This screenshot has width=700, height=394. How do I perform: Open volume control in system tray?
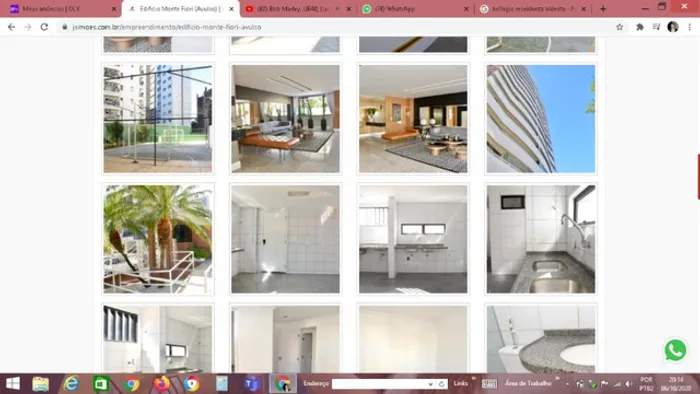[629, 384]
